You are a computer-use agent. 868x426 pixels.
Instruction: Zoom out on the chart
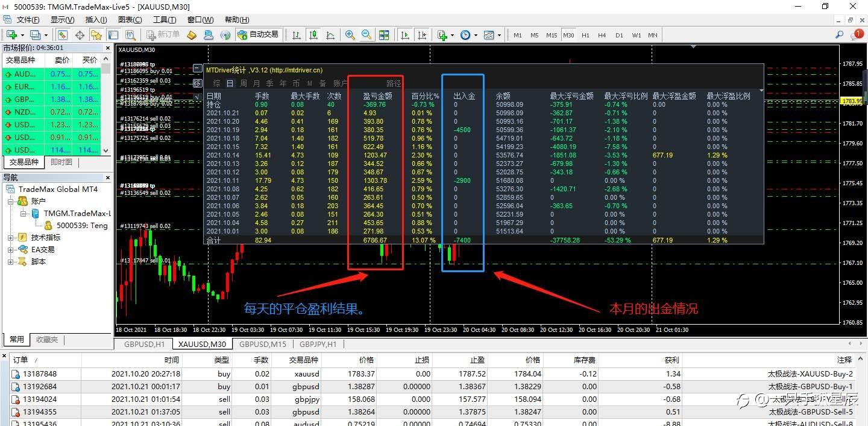[x=366, y=35]
